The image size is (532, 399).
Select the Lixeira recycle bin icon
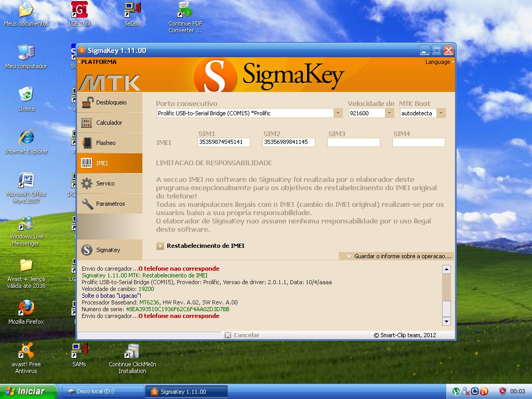[x=26, y=99]
